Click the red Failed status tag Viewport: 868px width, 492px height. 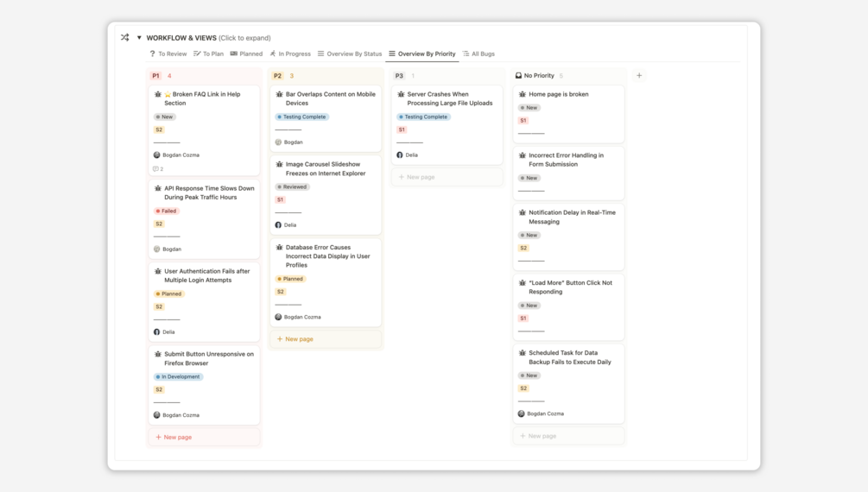click(x=167, y=211)
